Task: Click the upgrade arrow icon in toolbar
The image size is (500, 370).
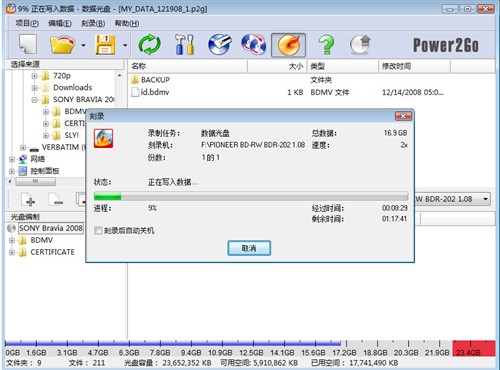Action: point(360,45)
